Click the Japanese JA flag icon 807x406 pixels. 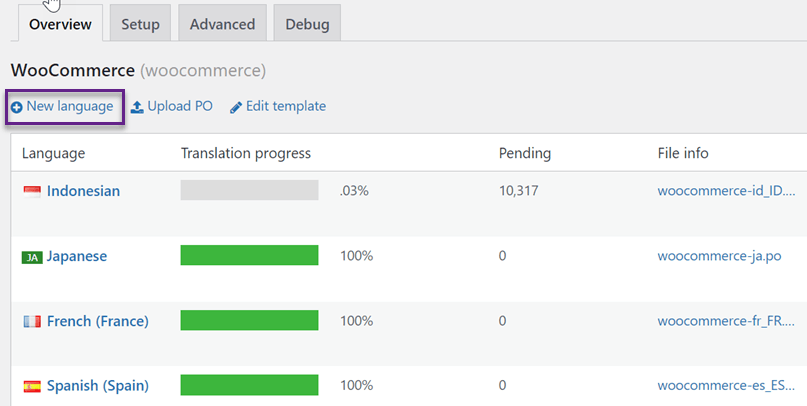(x=32, y=257)
